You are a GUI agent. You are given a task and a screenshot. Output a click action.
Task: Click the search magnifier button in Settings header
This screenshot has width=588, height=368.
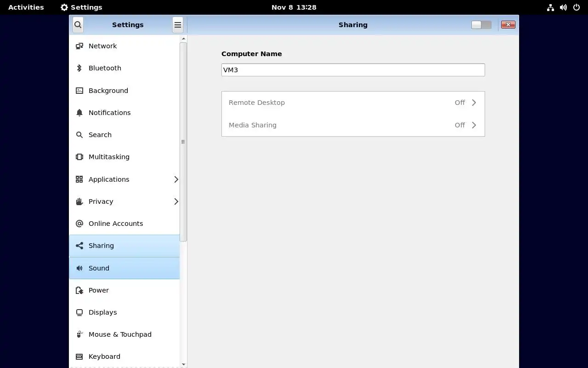tap(78, 25)
